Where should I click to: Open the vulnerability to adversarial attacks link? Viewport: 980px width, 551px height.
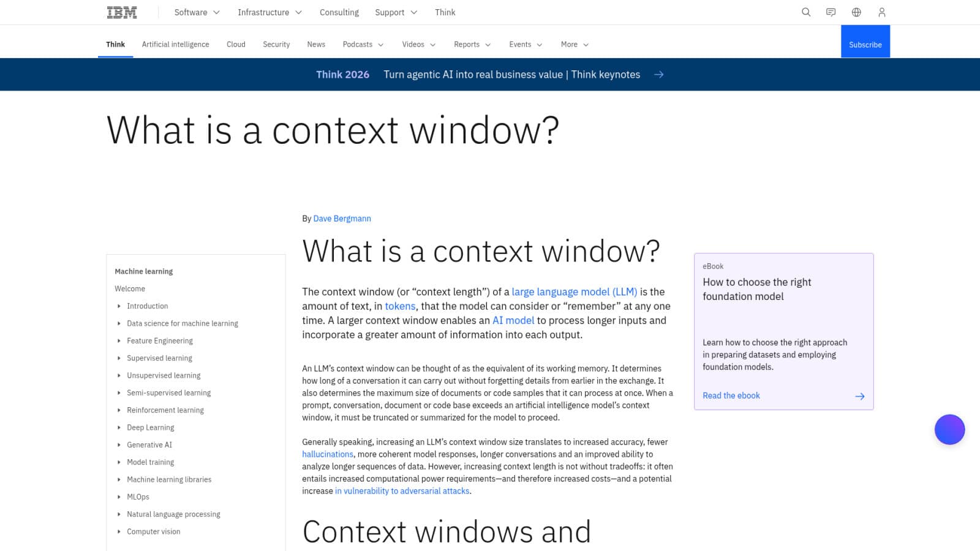pyautogui.click(x=402, y=491)
